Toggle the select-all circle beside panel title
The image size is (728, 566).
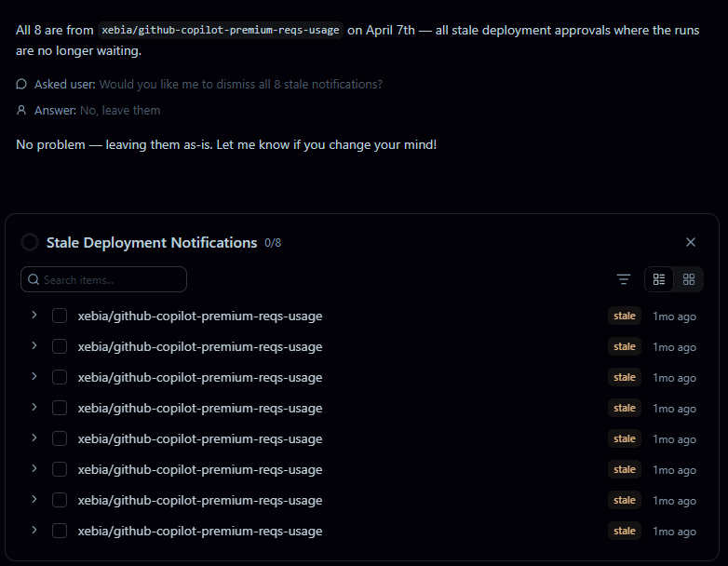30,242
